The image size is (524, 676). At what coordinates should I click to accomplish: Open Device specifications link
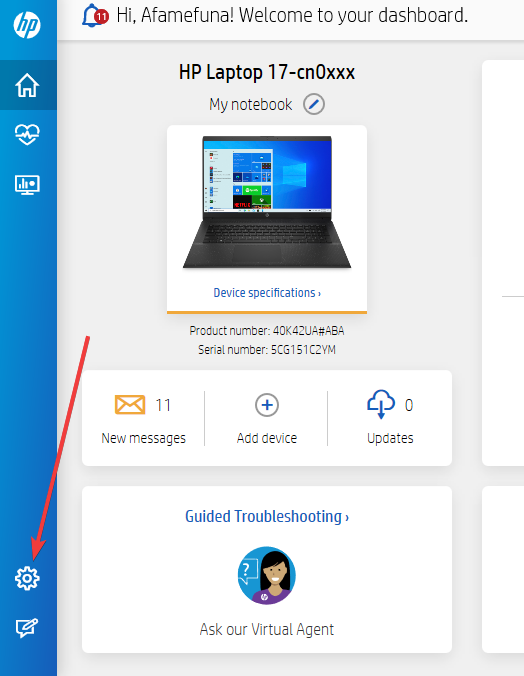coord(267,293)
